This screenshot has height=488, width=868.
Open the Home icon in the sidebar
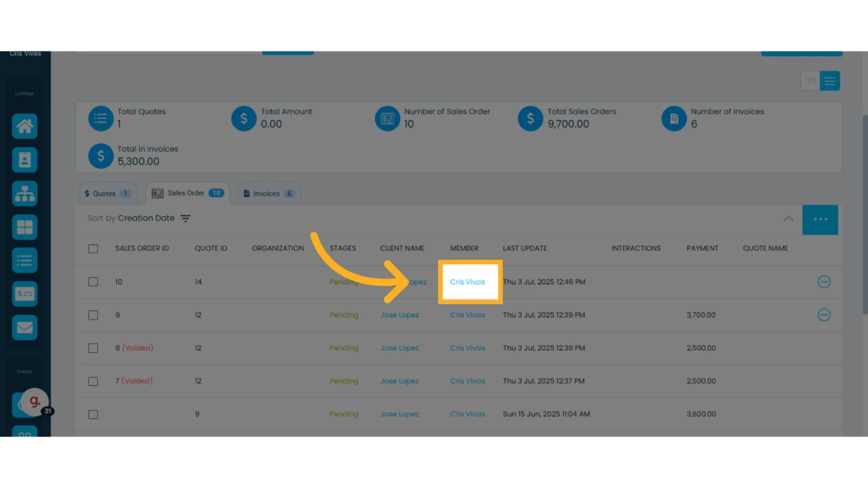(x=25, y=126)
